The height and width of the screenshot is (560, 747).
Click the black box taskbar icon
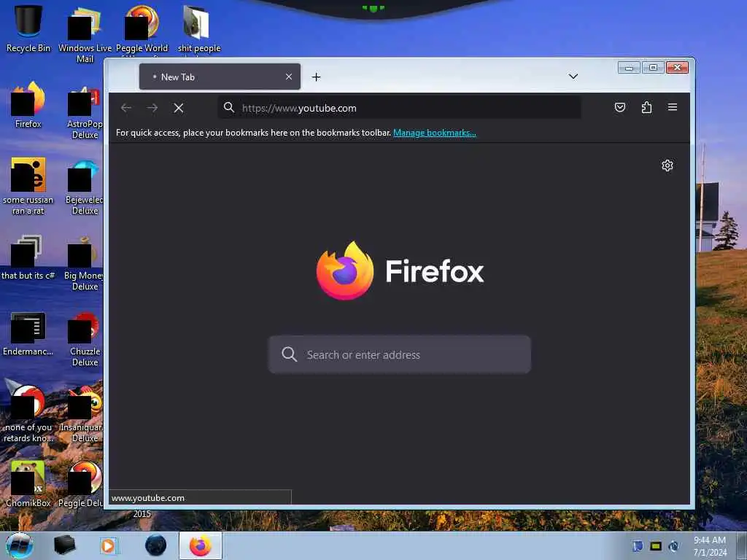click(x=64, y=545)
